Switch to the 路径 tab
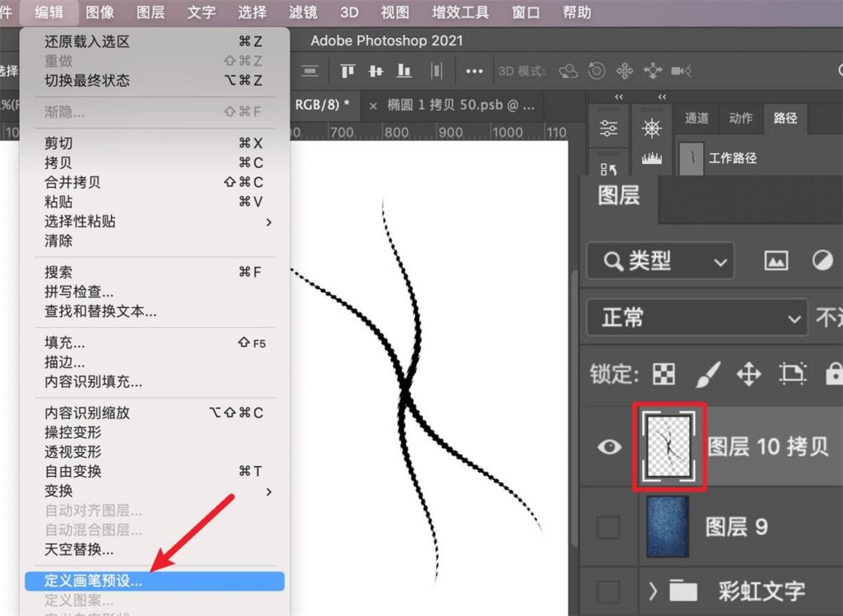Viewport: 843px width, 616px height. pyautogui.click(x=785, y=119)
